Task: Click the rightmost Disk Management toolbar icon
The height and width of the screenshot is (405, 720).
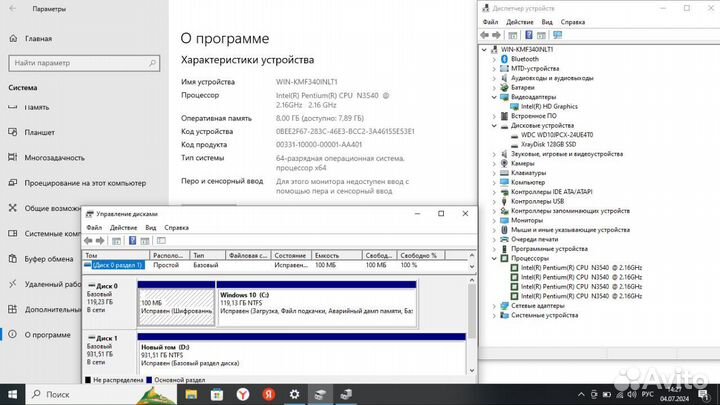Action: point(161,241)
